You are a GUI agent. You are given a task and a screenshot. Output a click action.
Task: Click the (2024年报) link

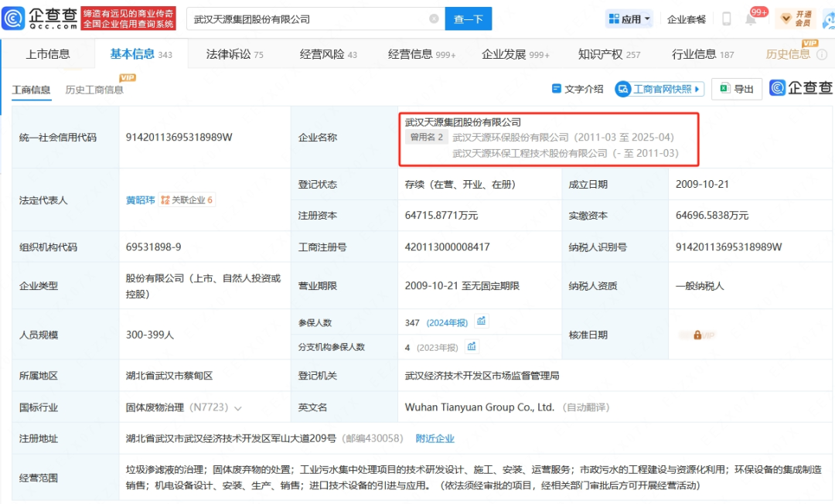(447, 323)
